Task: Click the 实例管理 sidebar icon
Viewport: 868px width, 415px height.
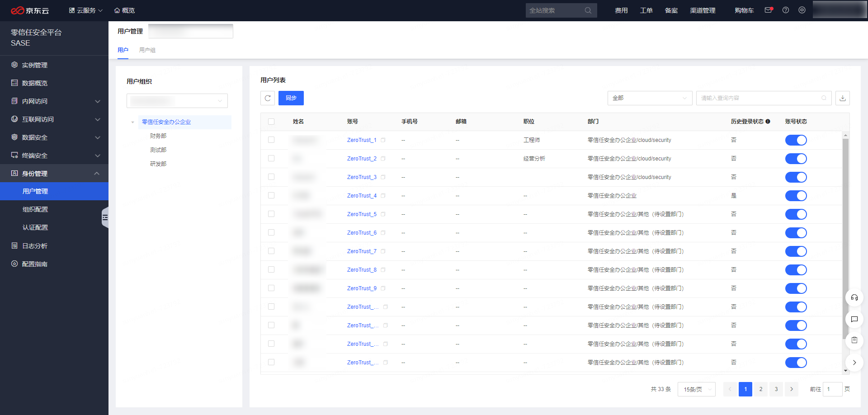Action: [x=14, y=65]
